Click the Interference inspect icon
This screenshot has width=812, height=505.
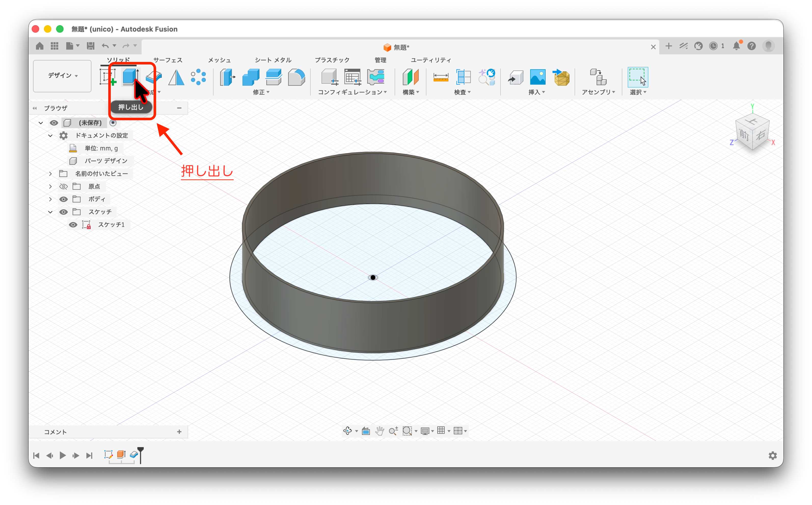pos(464,77)
